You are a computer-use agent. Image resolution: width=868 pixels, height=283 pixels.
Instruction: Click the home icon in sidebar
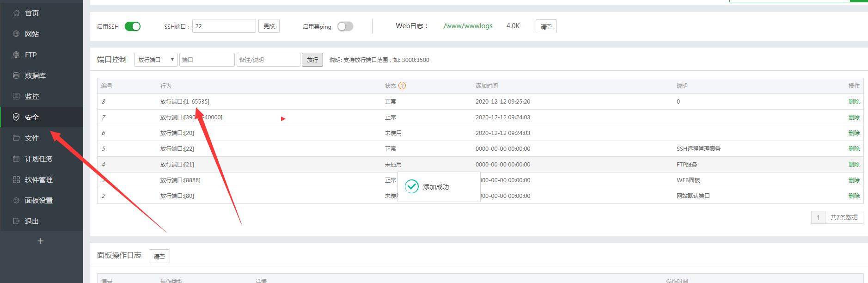tap(16, 13)
